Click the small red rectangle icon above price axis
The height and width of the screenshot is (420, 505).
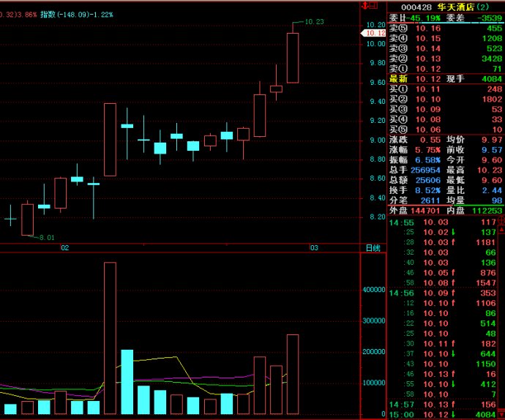coord(373,5)
